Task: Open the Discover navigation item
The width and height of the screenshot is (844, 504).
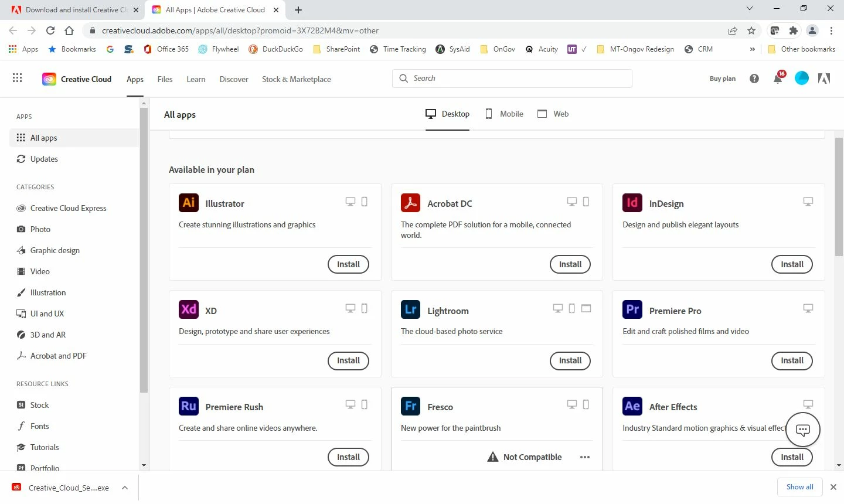Action: tap(234, 79)
